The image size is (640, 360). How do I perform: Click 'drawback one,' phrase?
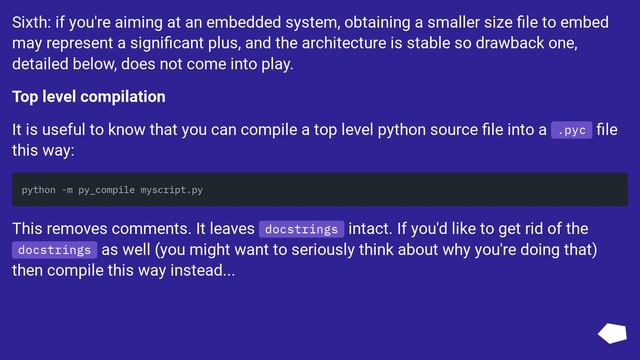pos(527,43)
